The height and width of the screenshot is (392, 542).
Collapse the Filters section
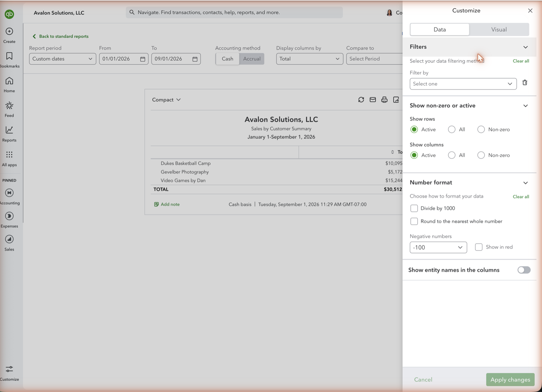(525, 47)
